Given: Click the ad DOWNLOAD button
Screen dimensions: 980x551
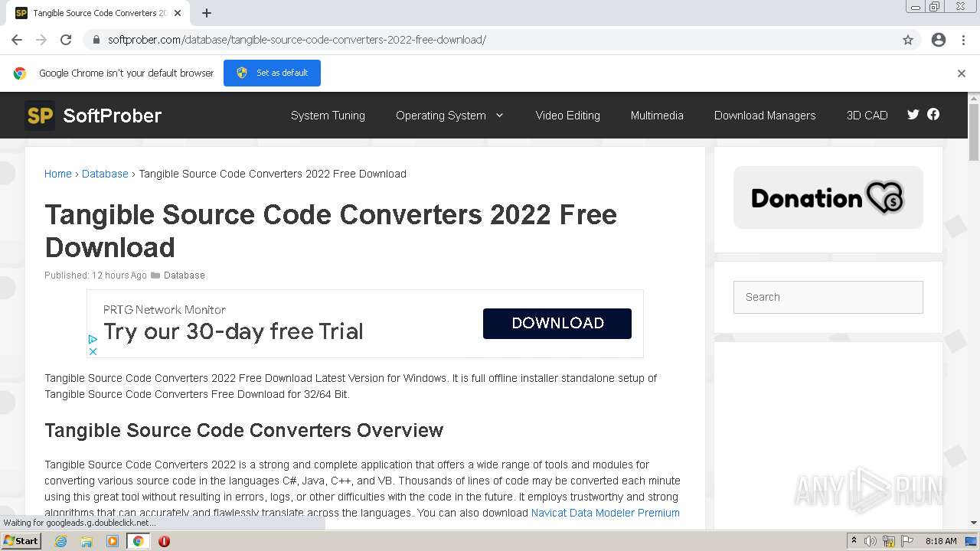Looking at the screenshot, I should [x=557, y=323].
